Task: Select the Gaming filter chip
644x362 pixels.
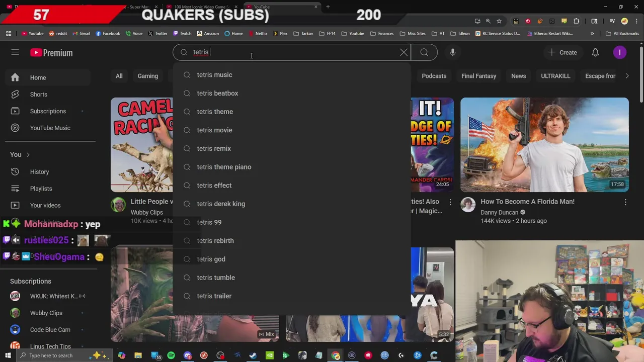Action: tap(148, 76)
